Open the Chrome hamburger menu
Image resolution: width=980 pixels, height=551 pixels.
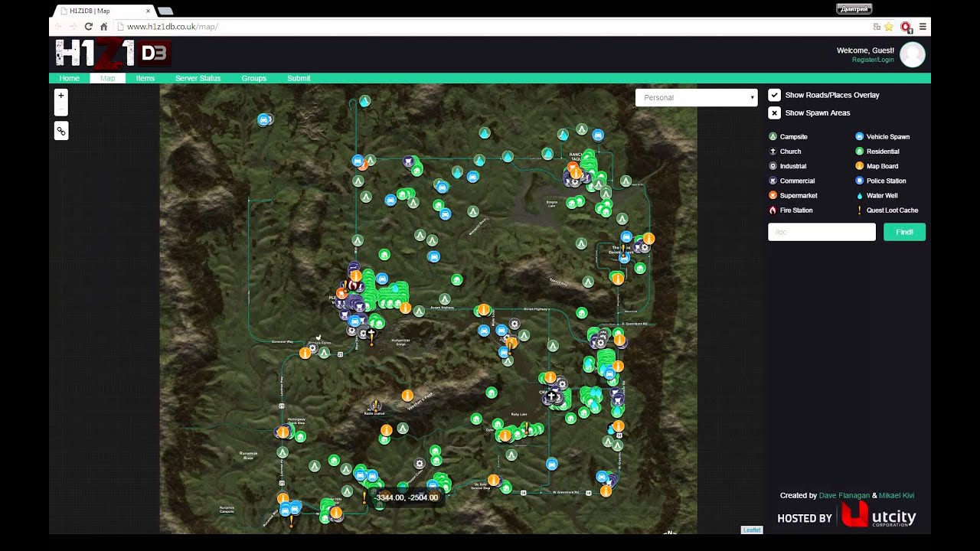pyautogui.click(x=923, y=26)
